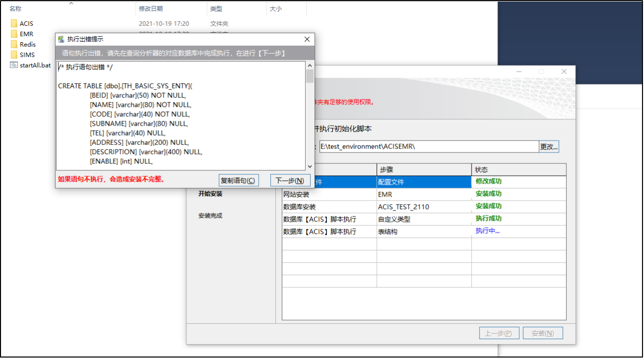
Task: Select the 安装完成 step in sidebar
Action: click(x=210, y=215)
